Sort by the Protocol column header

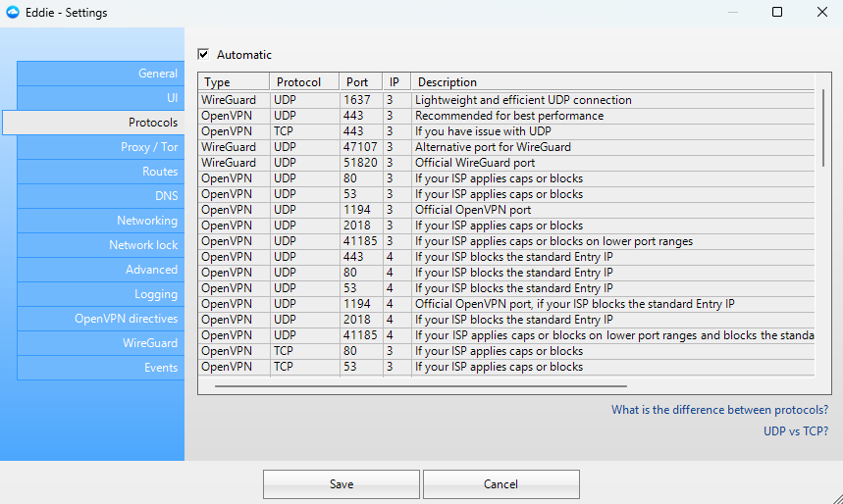304,82
